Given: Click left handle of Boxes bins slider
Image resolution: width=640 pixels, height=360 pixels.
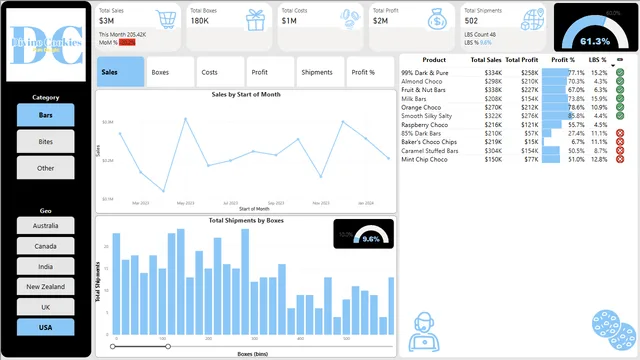Looking at the screenshot, I should [x=113, y=347].
